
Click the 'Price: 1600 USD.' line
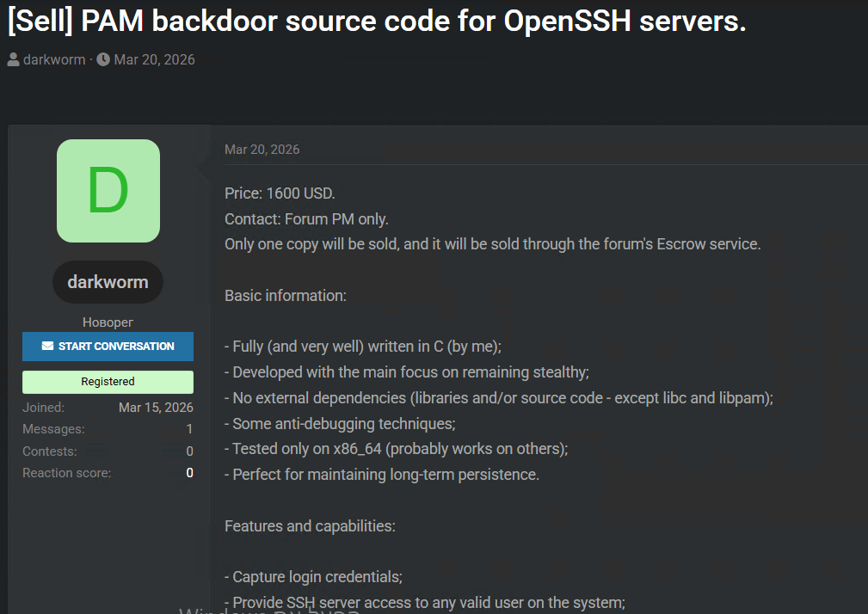coord(280,193)
